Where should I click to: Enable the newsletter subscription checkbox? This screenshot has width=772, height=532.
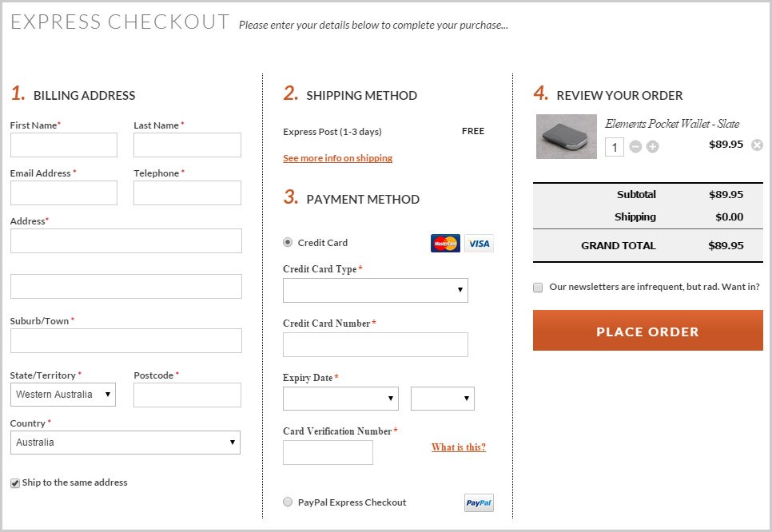pos(538,288)
